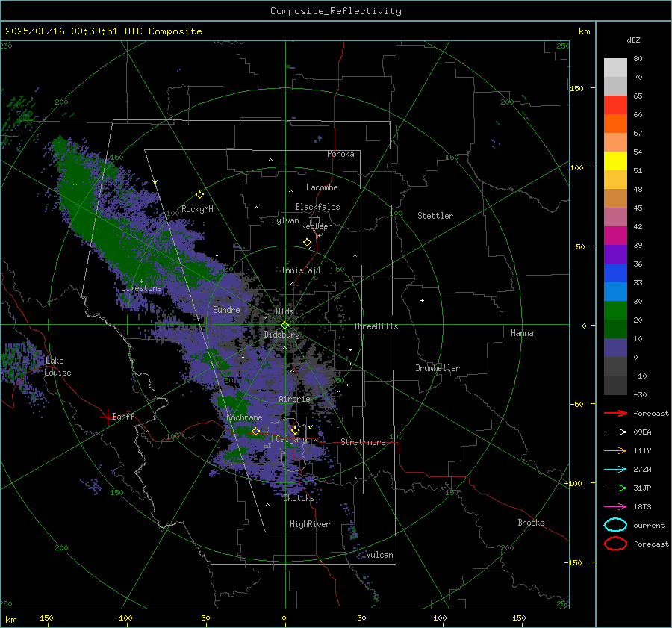Select the purple 36-39 dBZ color swatch
Viewport: 672px width, 628px height.
(615, 255)
